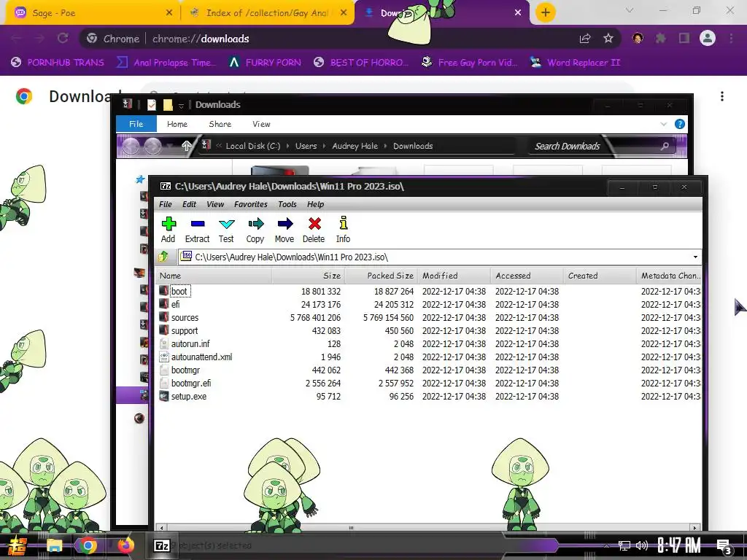The image size is (747, 560).
Task: Select bootmgr.efi file
Action: [x=191, y=384]
